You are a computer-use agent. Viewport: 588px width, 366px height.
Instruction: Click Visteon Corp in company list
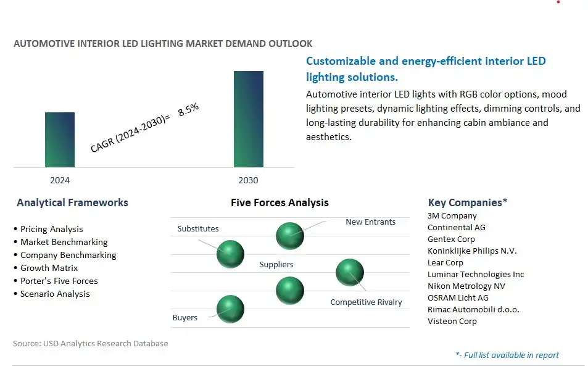(x=452, y=322)
